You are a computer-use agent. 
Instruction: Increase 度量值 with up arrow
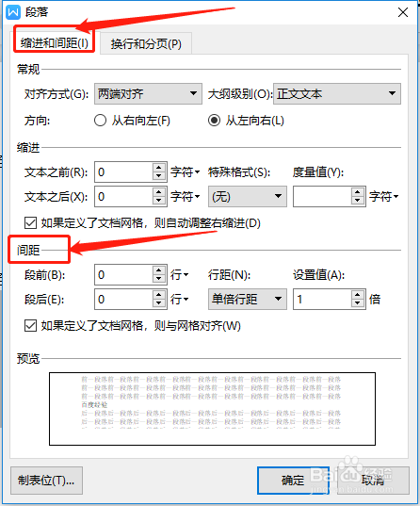tap(358, 191)
